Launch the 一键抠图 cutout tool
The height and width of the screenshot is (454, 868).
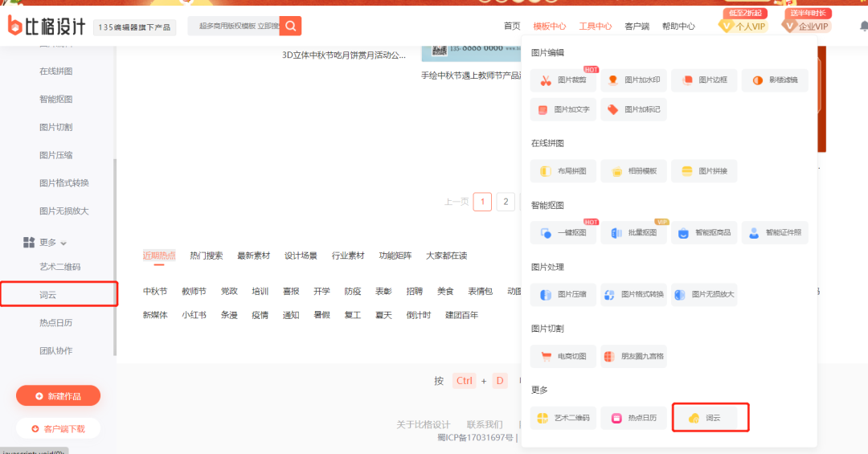click(563, 233)
